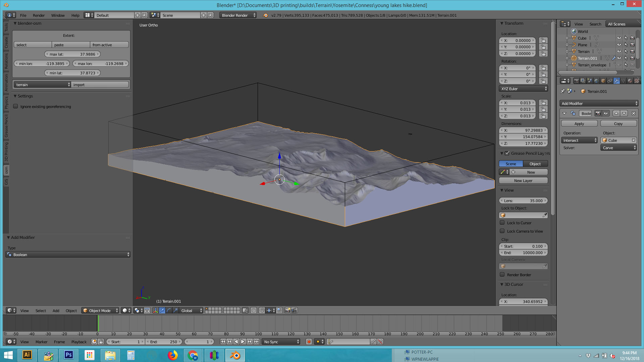Select the translate manipulator arrow icon
644x362 pixels.
(x=162, y=311)
